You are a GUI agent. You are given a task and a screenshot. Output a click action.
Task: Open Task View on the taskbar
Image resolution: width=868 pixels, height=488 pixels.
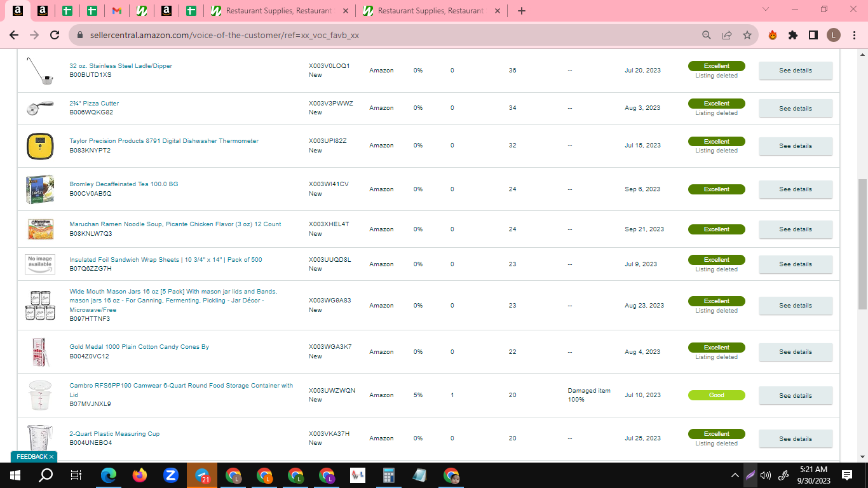coord(76,475)
